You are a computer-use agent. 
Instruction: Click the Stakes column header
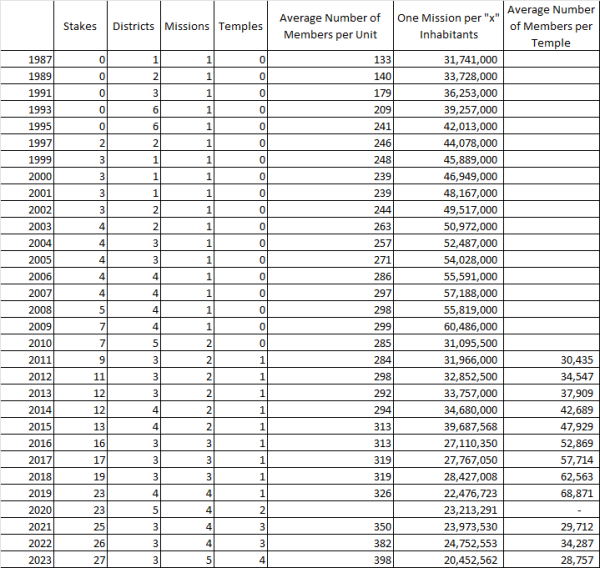(80, 25)
